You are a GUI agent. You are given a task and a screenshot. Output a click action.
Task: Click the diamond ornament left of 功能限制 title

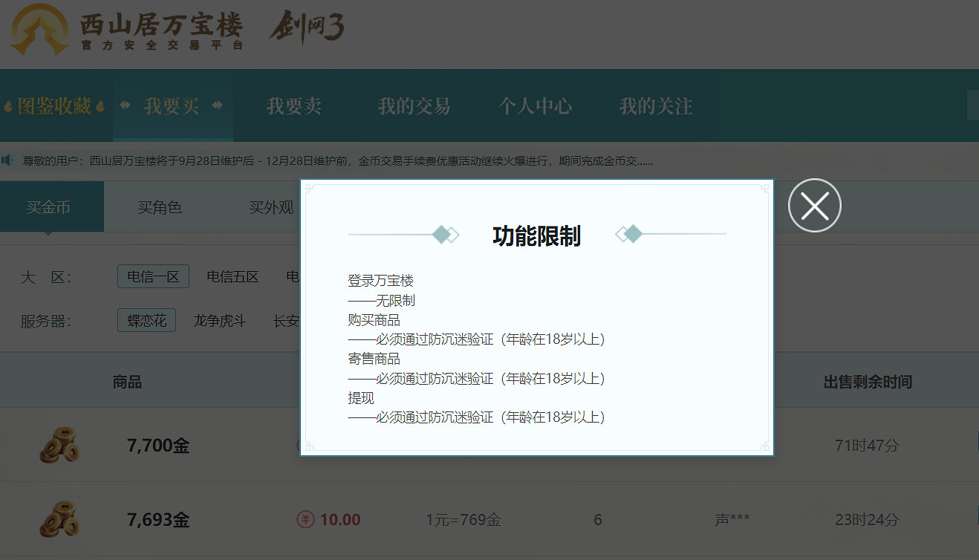(x=442, y=233)
